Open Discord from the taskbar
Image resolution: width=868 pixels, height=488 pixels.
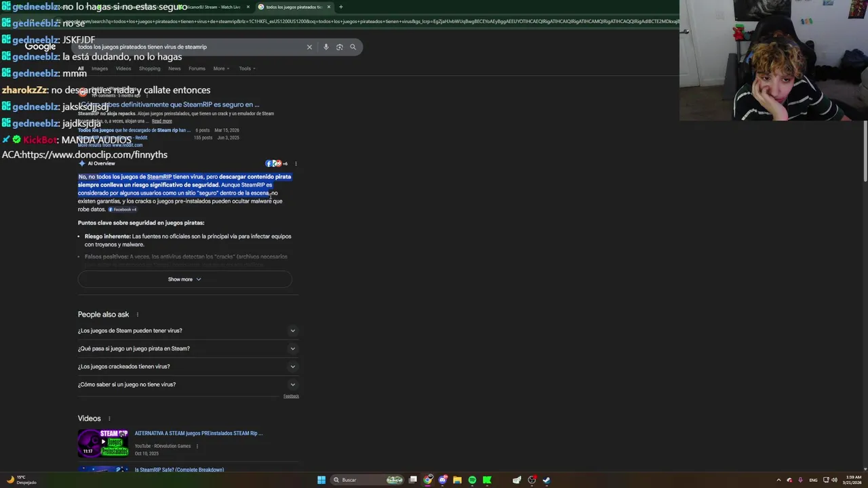click(x=443, y=480)
